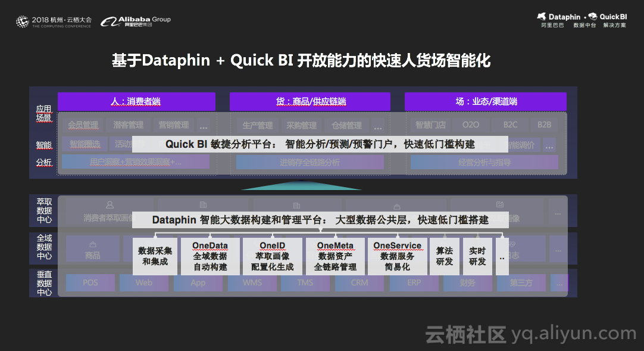The width and height of the screenshot is (644, 351).
Task: Click the 应用场景 row label
Action: [x=44, y=113]
